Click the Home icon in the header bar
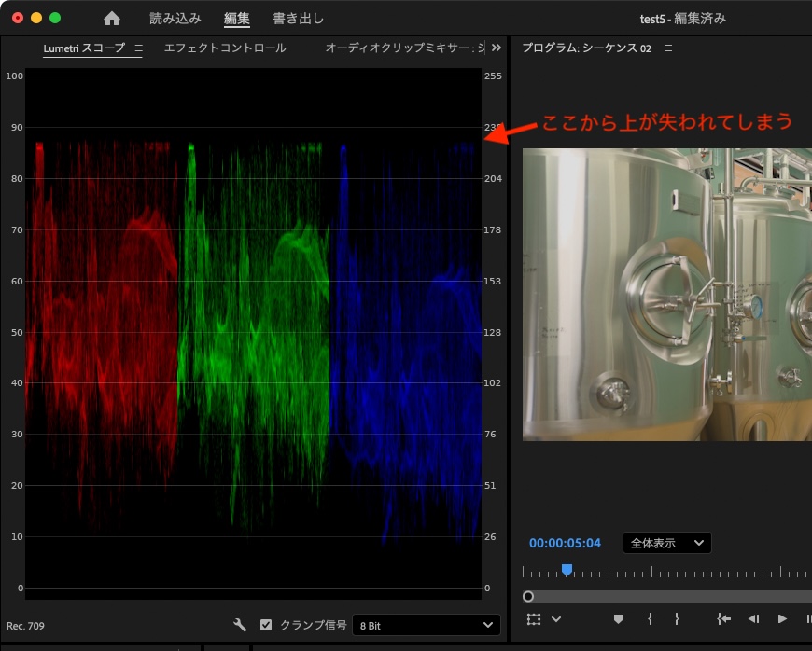The image size is (812, 651). 111,18
